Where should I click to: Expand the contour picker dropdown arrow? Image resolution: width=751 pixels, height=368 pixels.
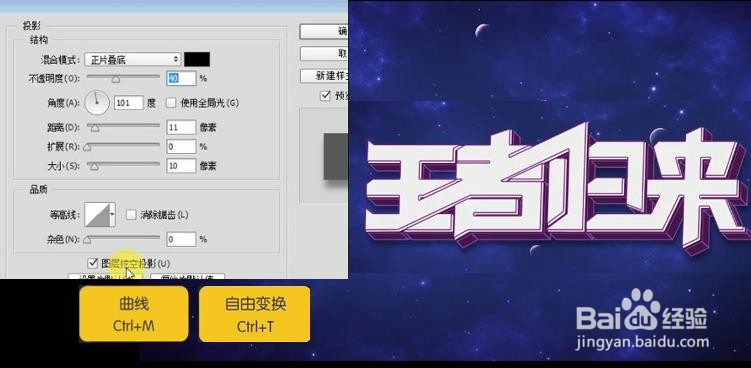click(113, 214)
